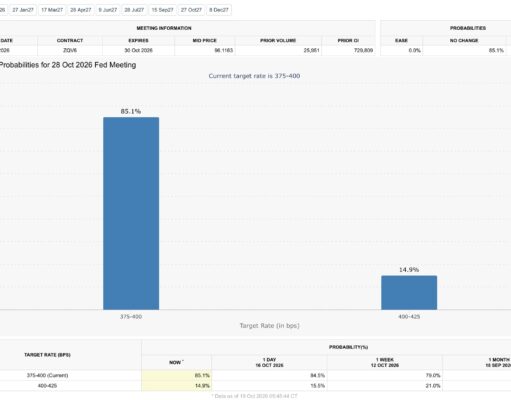The width and height of the screenshot is (511, 400).
Task: Select the 8 Dec27 meeting tab
Action: click(x=219, y=10)
